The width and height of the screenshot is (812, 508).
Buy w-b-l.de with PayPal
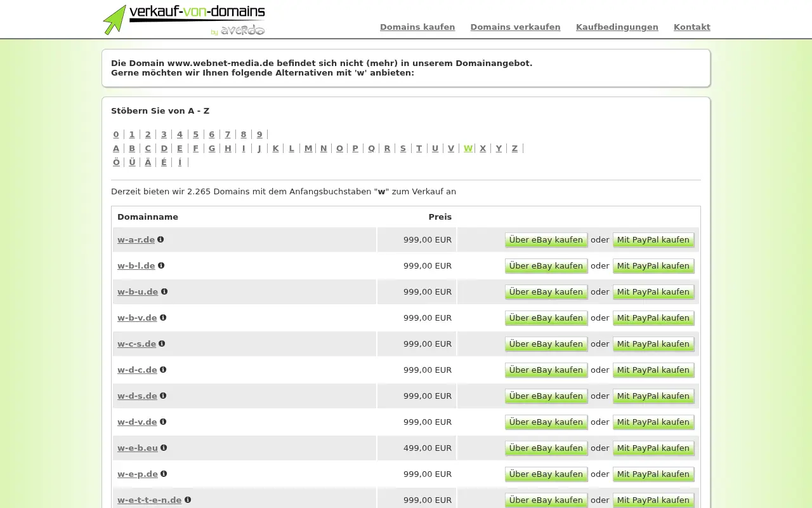click(653, 266)
